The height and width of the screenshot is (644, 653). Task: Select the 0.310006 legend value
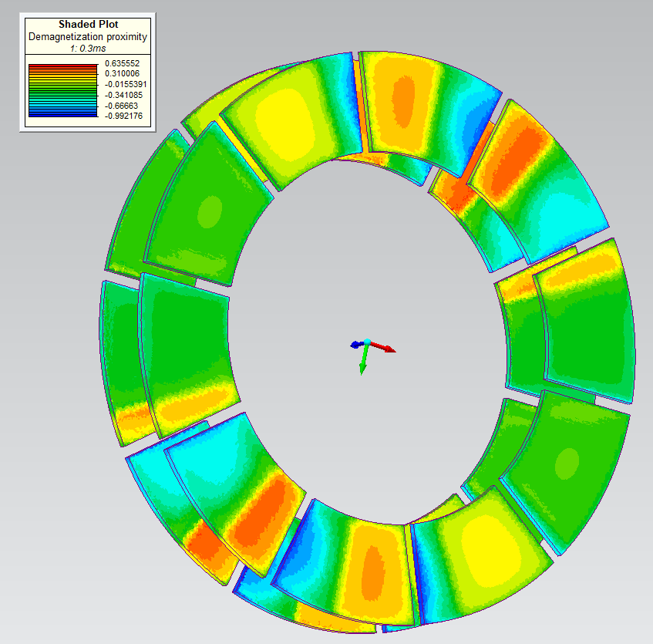tap(125, 75)
